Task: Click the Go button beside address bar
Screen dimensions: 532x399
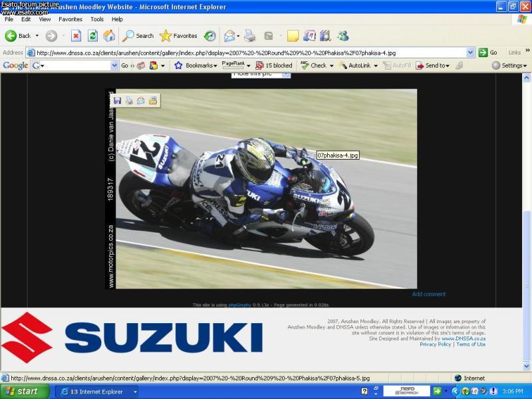Action: pos(488,53)
